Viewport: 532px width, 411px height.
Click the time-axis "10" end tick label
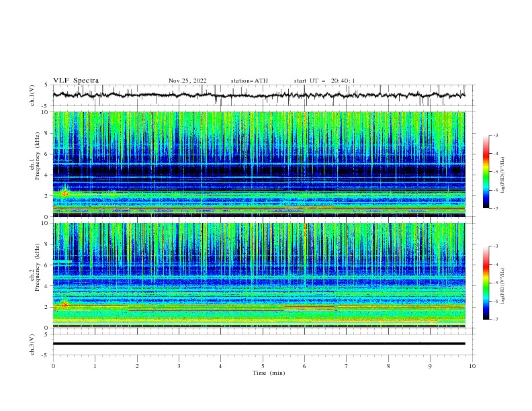[x=472, y=366]
